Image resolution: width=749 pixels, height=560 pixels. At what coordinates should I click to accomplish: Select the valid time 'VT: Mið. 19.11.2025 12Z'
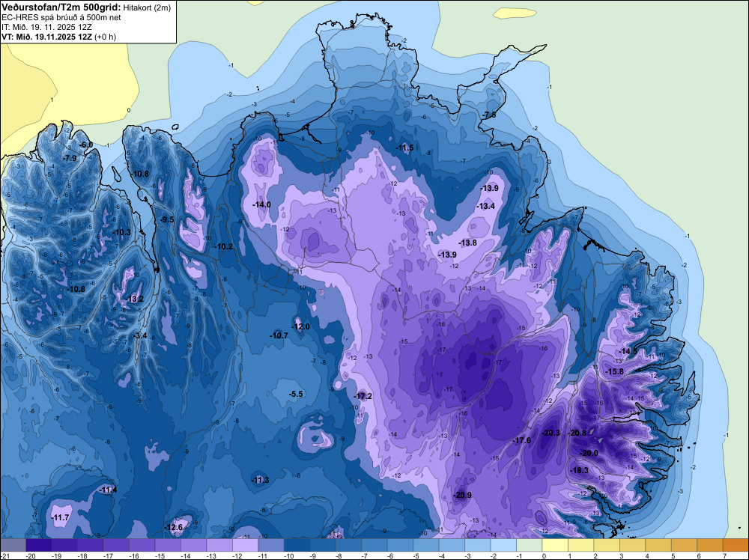46,37
